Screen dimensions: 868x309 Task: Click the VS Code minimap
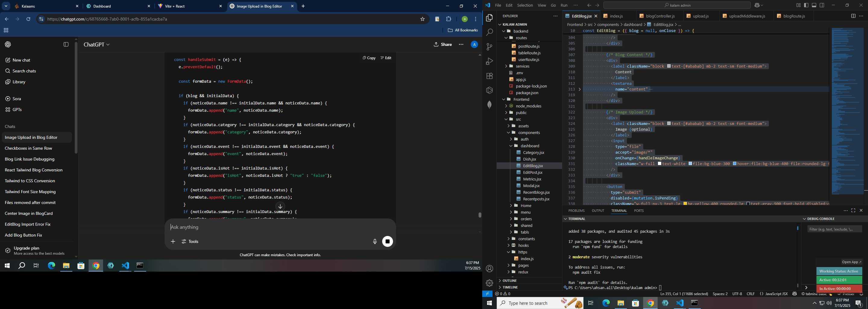tap(847, 111)
